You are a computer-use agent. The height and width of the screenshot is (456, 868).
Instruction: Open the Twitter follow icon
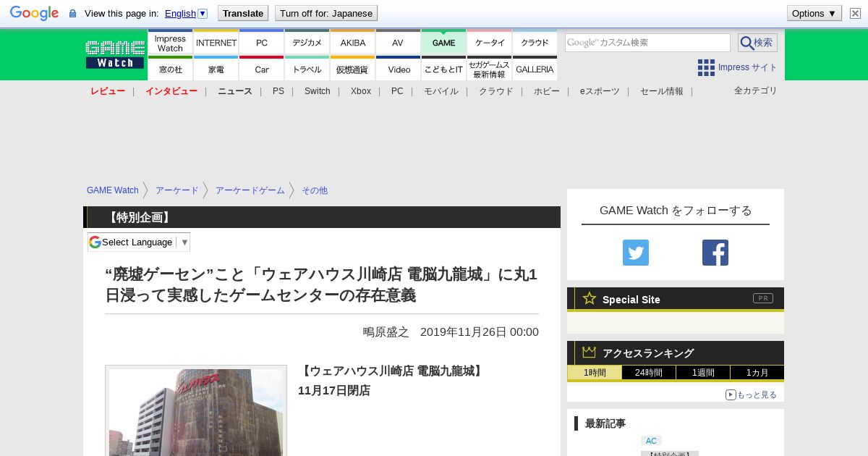pyautogui.click(x=636, y=253)
